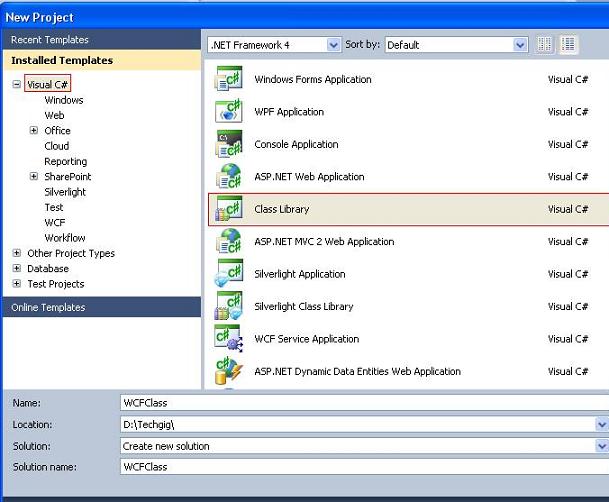The width and height of the screenshot is (609, 502).
Task: Select ASP.NET Dynamic Data Entities Web Application name
Action: tap(357, 372)
